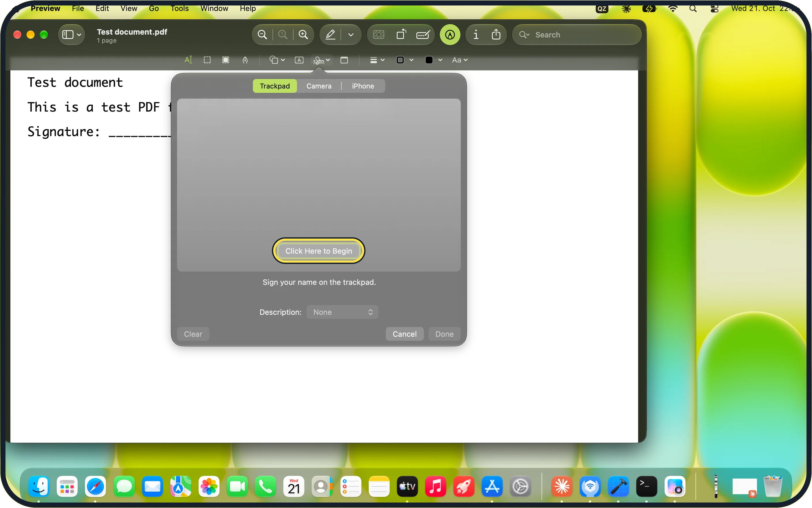Viewport: 812px width, 508px height.
Task: Open the Description popup menu
Action: pyautogui.click(x=342, y=312)
